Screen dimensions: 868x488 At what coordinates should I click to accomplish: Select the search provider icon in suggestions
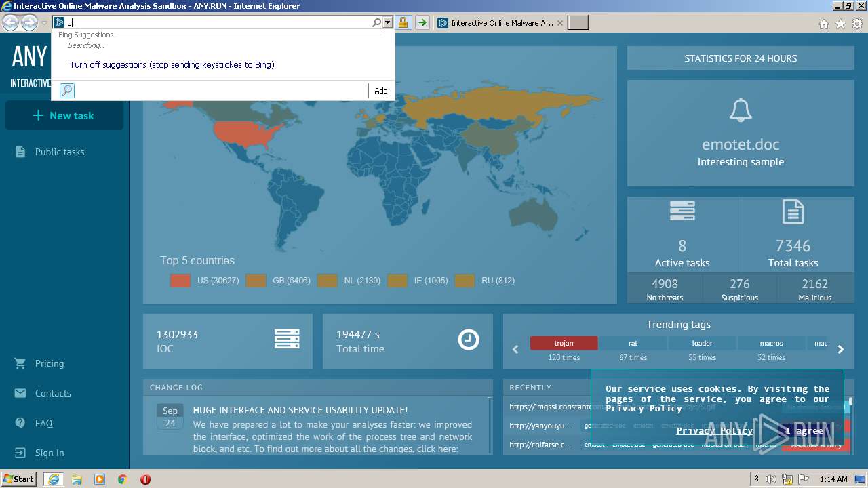click(x=67, y=91)
